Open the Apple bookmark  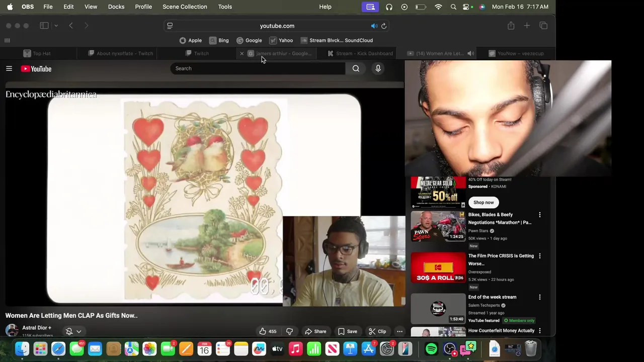[x=191, y=40]
